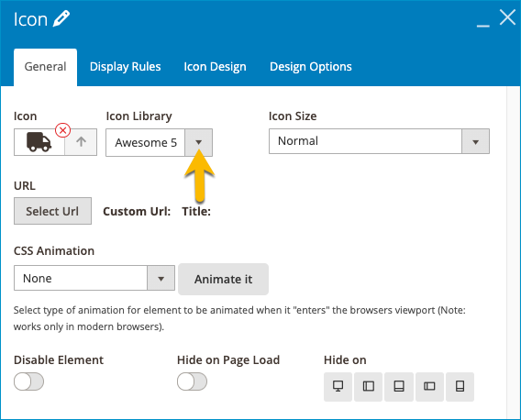This screenshot has height=420, width=521.
Task: Click the Animate it button
Action: 223,279
